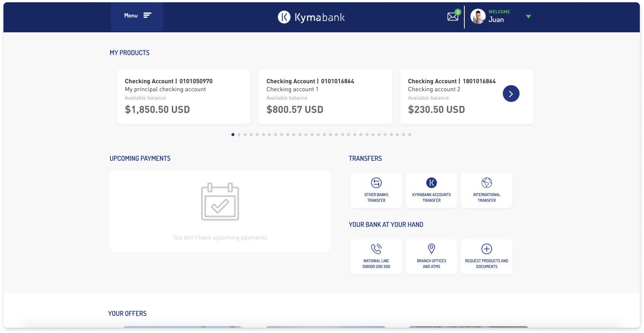Click the YOUR OFFERS heading

pyautogui.click(x=127, y=314)
